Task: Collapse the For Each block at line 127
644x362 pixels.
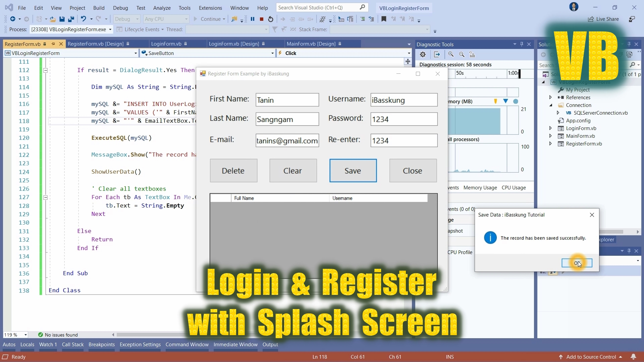Action: (x=46, y=197)
